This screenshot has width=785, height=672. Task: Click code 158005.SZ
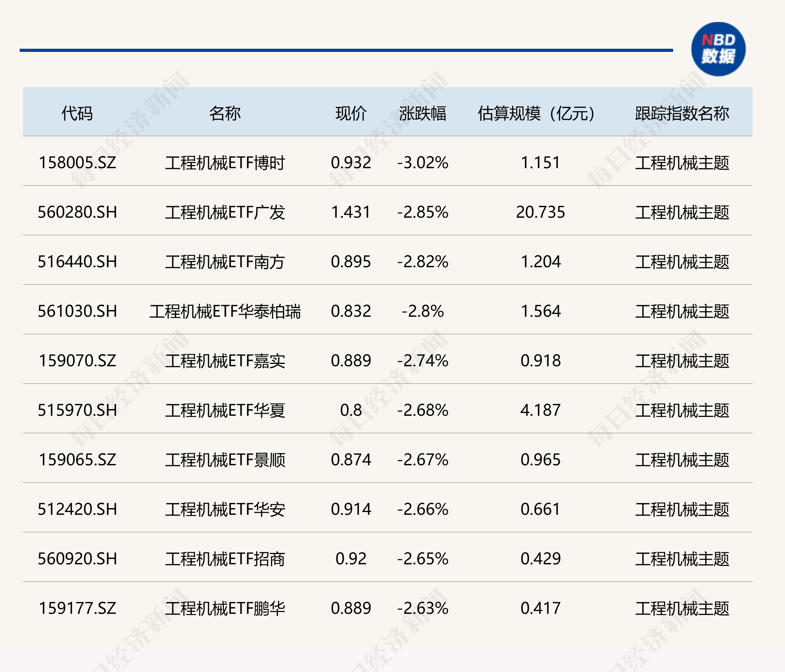pyautogui.click(x=77, y=163)
